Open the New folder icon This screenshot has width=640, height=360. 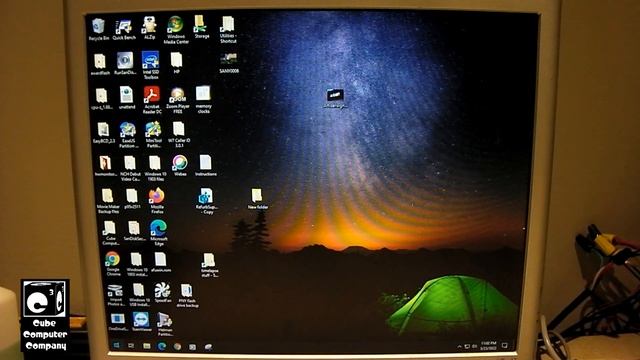(x=258, y=199)
